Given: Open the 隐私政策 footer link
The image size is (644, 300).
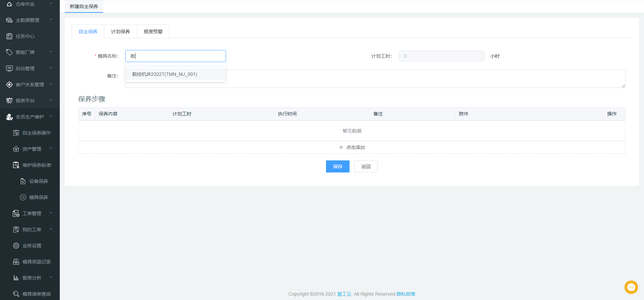Looking at the screenshot, I should pos(406,294).
